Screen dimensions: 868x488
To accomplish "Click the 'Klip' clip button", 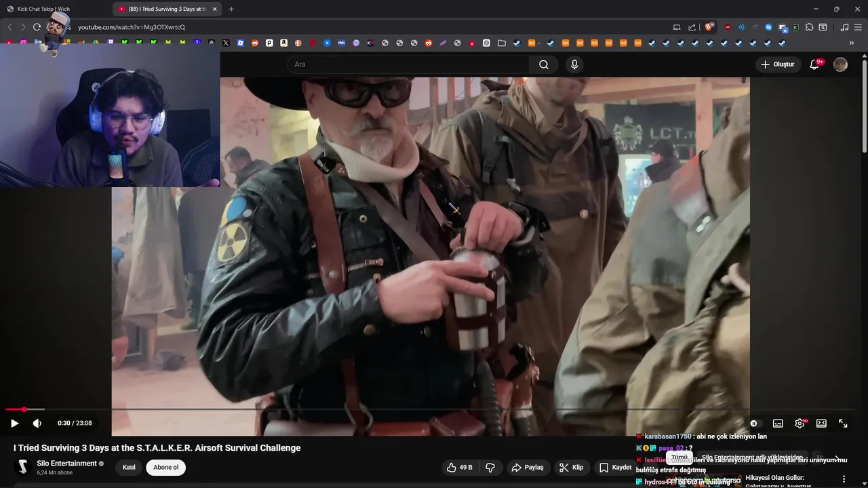I will point(571,467).
